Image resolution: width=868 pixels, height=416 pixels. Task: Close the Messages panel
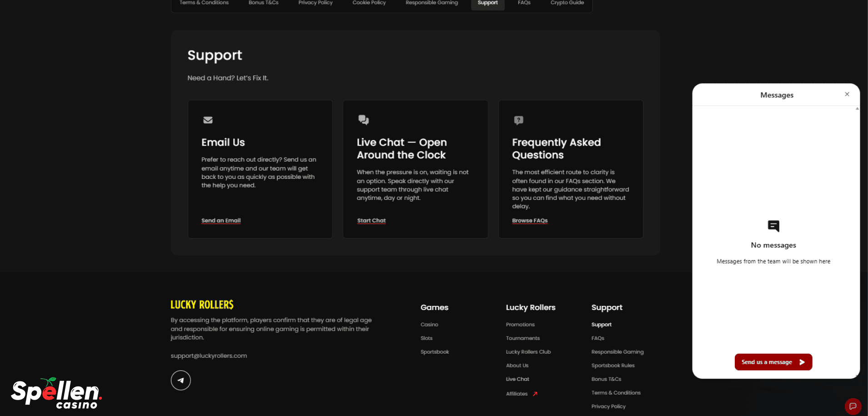[x=847, y=94]
